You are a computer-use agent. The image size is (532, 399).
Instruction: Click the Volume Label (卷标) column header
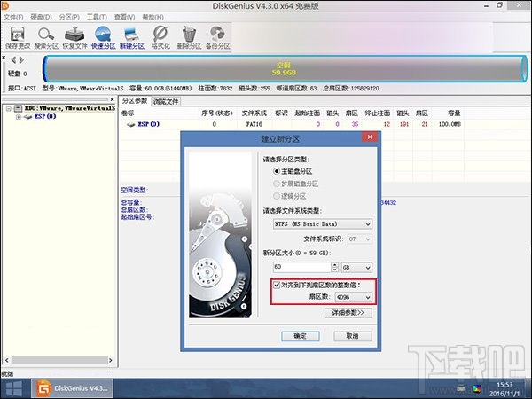[127, 113]
